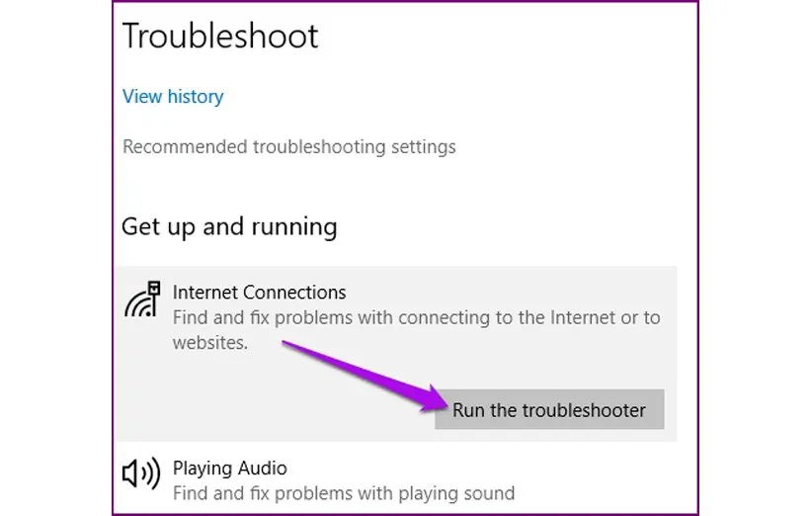This screenshot has width=812, height=516.
Task: Click the tail of the purple arrow
Action: click(x=288, y=345)
